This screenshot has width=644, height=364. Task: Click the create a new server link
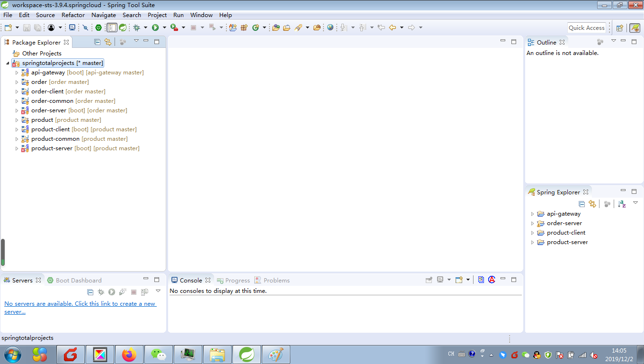[80, 308]
